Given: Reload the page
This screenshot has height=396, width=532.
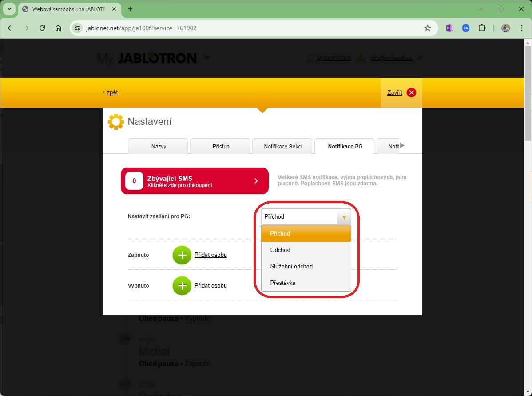Looking at the screenshot, I should [x=42, y=28].
